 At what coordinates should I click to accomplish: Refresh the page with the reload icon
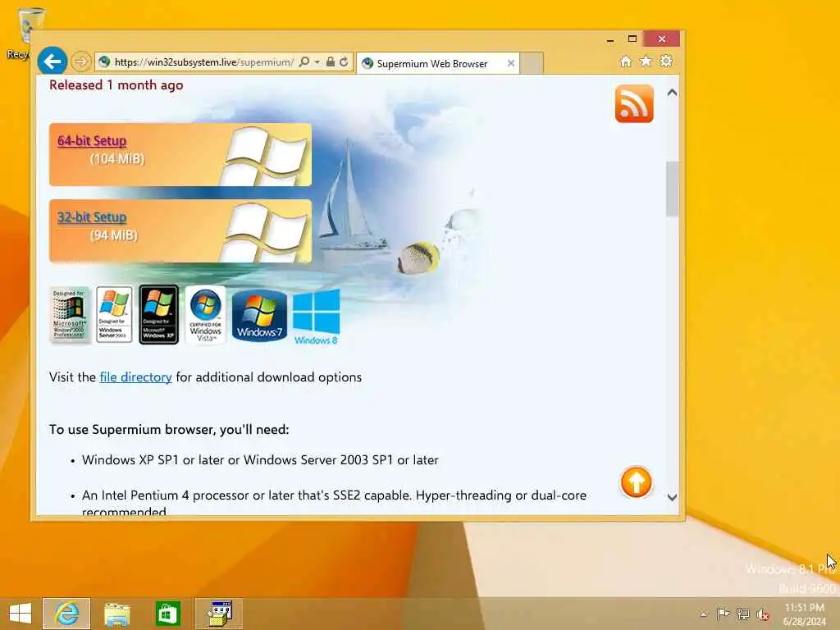[x=344, y=62]
